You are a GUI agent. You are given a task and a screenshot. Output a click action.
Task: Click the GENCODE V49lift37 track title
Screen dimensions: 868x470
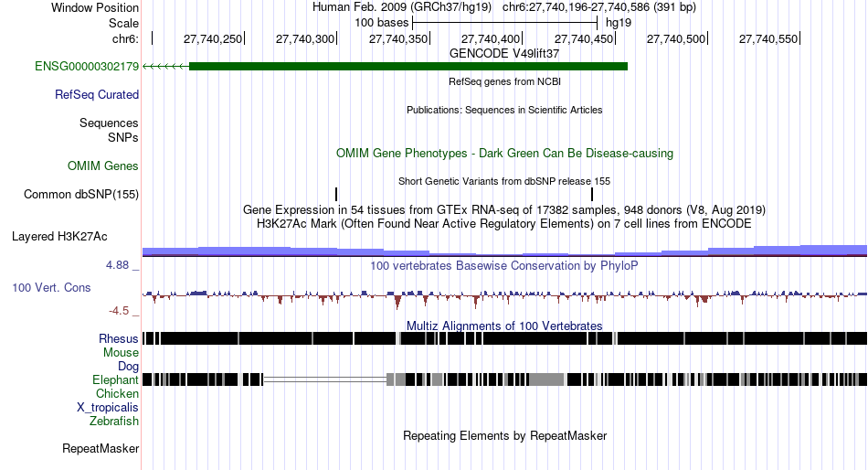(504, 53)
